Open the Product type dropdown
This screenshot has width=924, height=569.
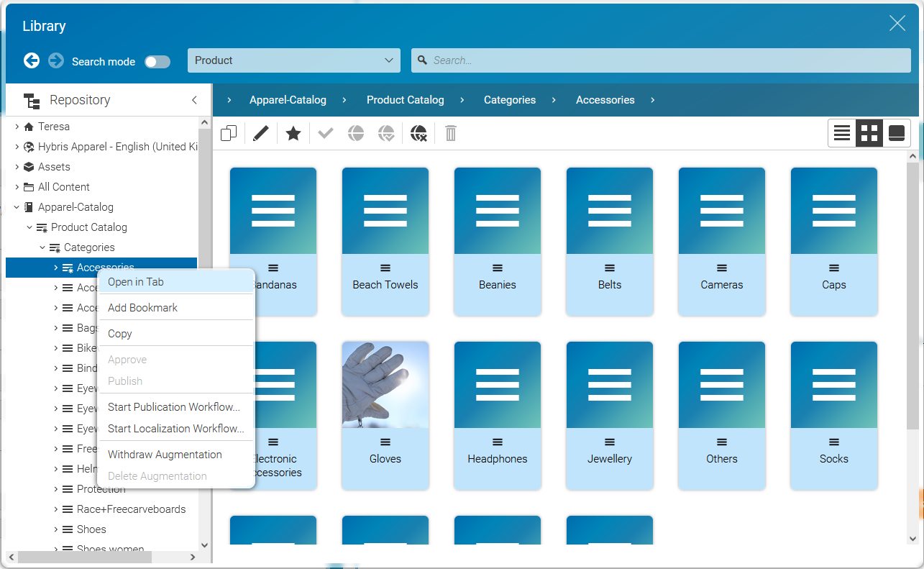(293, 60)
